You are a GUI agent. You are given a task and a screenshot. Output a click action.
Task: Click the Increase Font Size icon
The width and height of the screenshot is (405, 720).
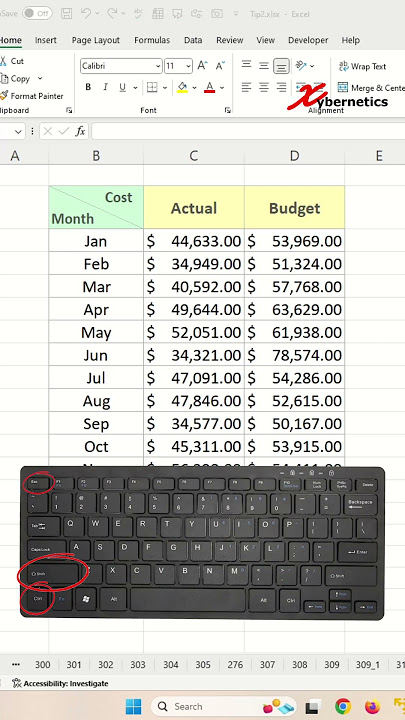(x=202, y=66)
